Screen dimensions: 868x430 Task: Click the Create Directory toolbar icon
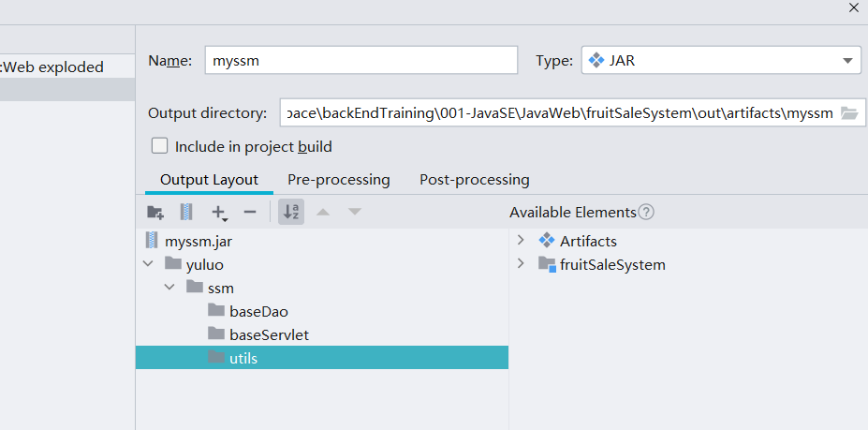tap(155, 213)
